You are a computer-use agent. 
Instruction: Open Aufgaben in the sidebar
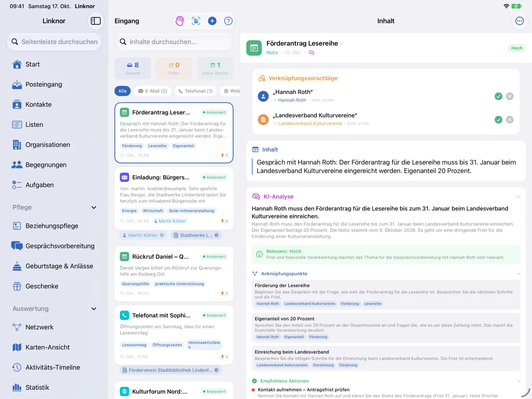click(x=54, y=185)
